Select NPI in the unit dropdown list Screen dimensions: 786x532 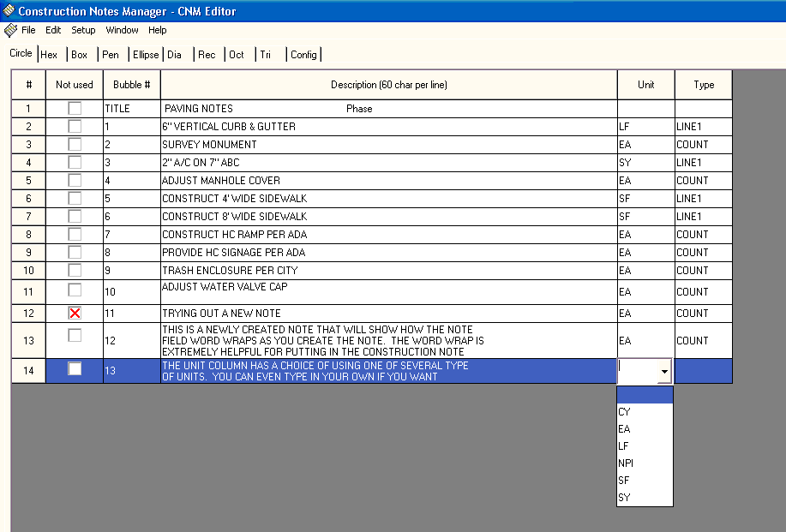point(626,463)
